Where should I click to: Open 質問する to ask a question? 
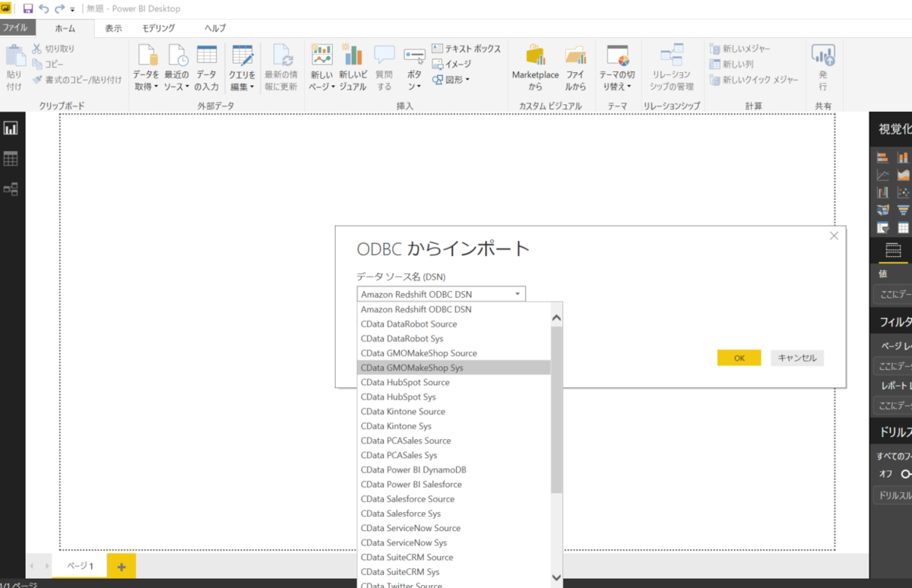tap(384, 65)
